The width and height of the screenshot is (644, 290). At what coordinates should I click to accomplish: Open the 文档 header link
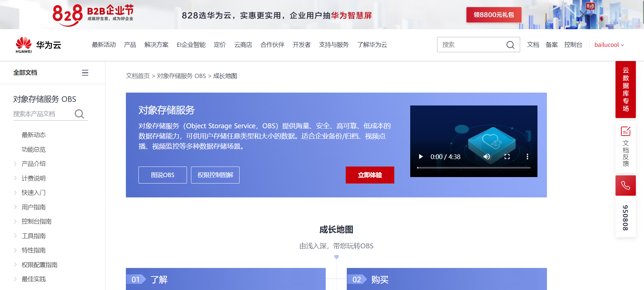coord(533,45)
